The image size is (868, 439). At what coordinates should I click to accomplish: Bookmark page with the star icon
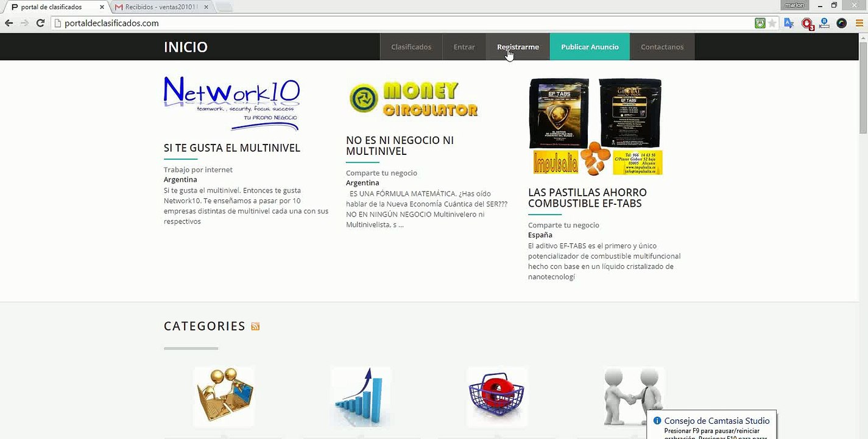772,23
